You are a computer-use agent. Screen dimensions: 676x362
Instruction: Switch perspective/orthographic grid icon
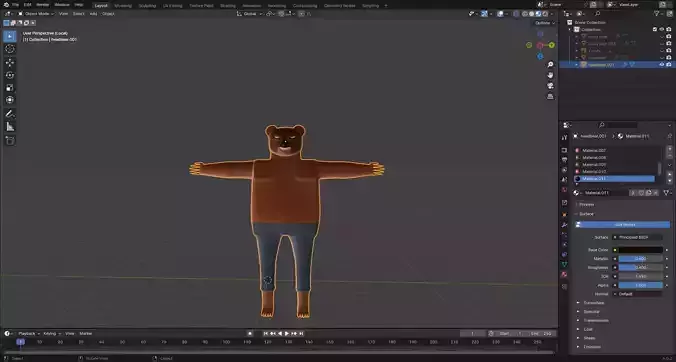pos(550,97)
